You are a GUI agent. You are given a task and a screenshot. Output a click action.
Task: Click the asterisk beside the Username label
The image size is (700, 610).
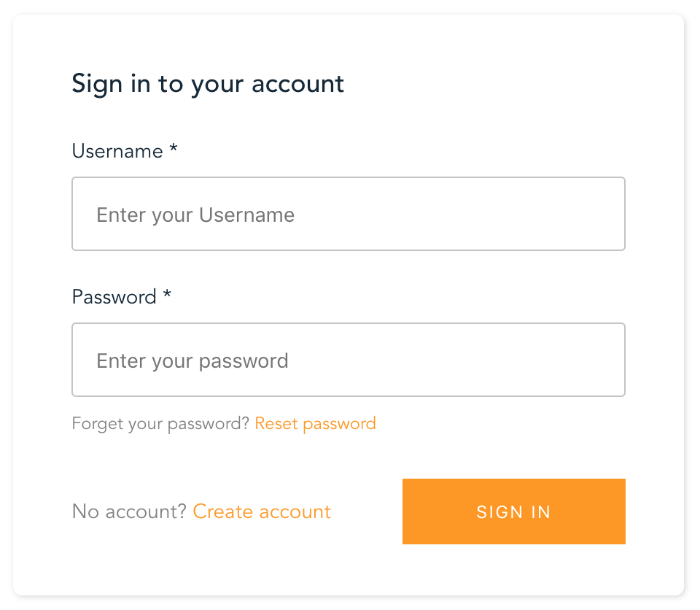(173, 150)
